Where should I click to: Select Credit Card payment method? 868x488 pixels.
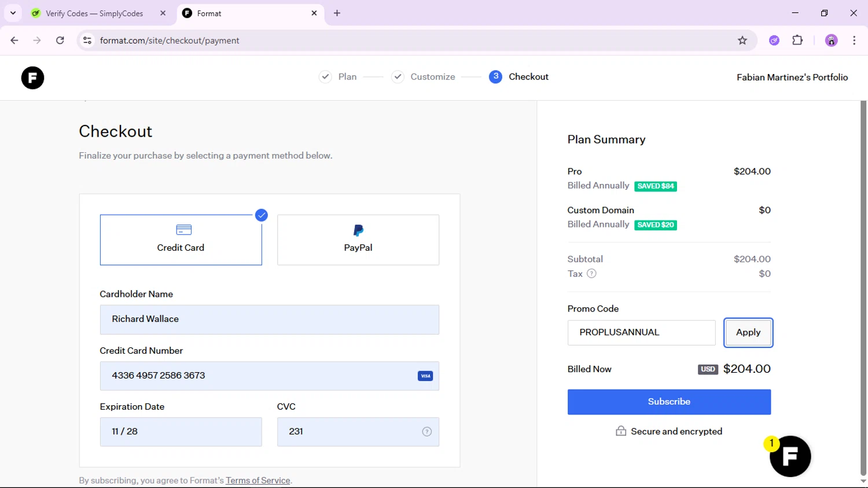181,240
